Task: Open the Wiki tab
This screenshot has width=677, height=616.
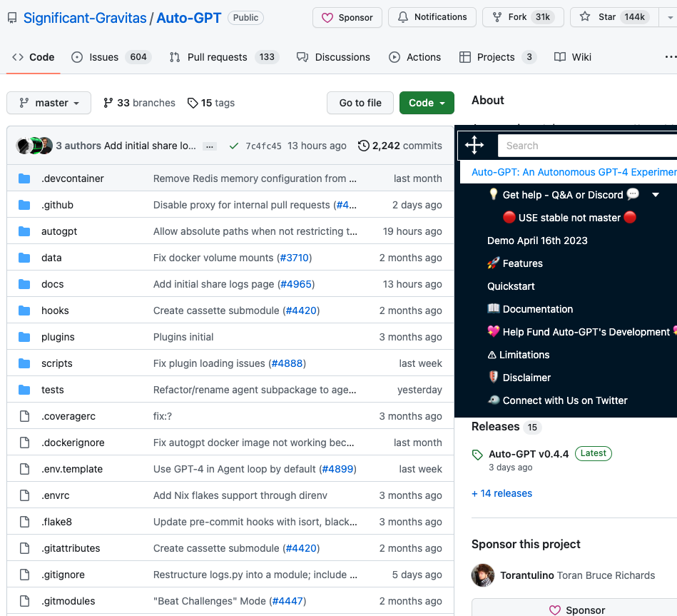Action: [573, 57]
